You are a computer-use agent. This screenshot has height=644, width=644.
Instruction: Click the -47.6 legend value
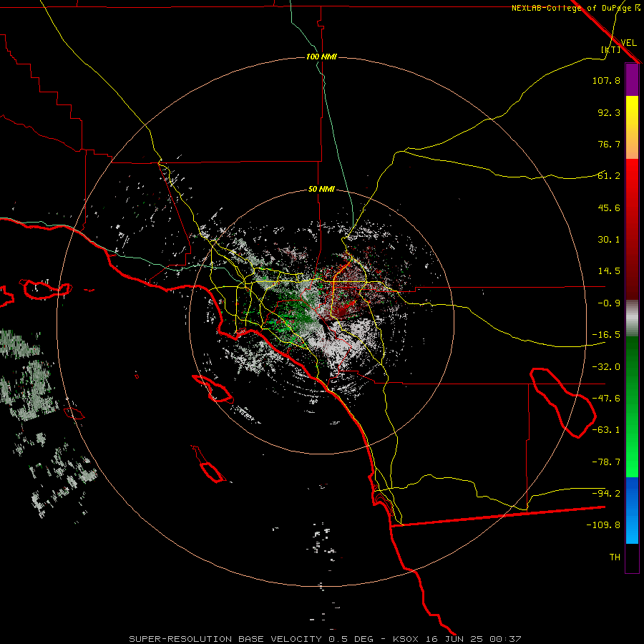[x=606, y=399]
